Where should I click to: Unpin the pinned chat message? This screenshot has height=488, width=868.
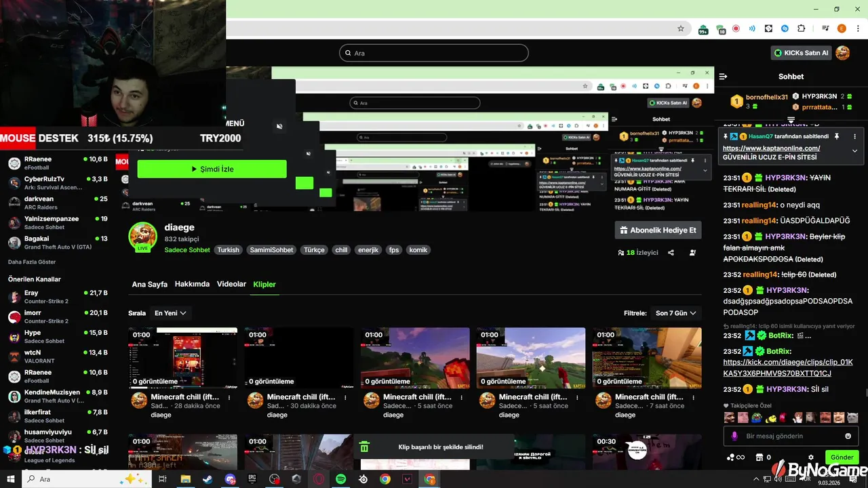point(836,136)
